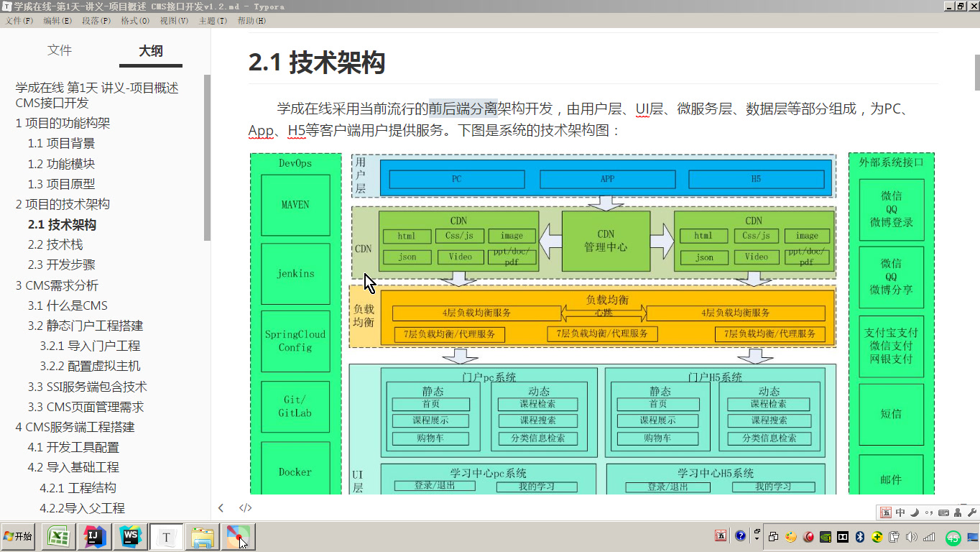Screen dimensions: 980x552
Task: Select 2 项目的技术架构 in outline
Action: [63, 203]
